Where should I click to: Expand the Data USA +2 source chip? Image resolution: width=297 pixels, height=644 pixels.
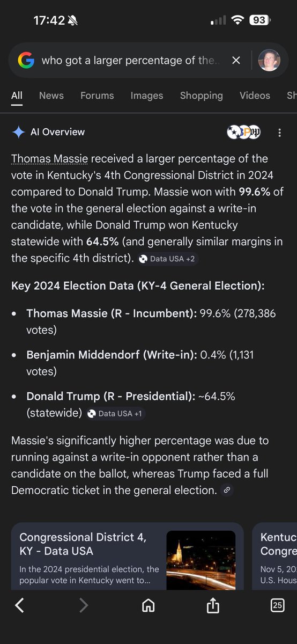coord(167,259)
